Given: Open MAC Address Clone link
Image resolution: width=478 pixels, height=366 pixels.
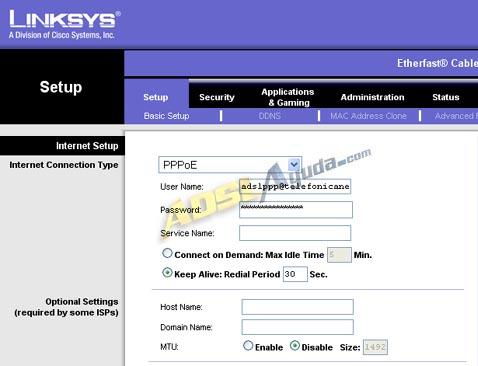Looking at the screenshot, I should tap(368, 116).
